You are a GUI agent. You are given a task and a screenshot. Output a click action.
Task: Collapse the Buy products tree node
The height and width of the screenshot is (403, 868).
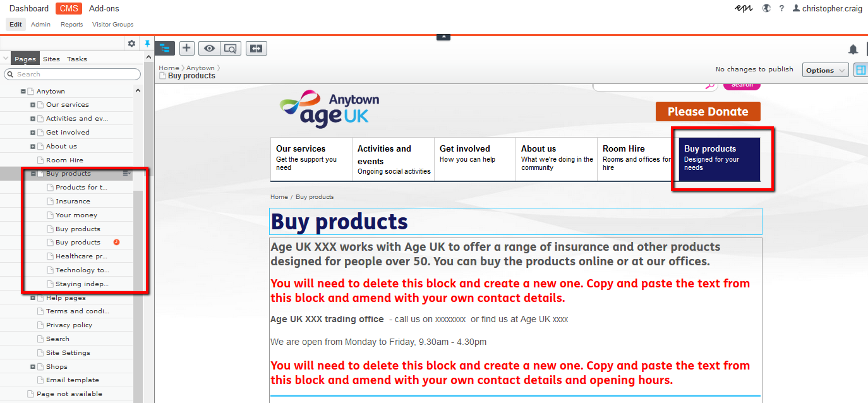coord(33,174)
